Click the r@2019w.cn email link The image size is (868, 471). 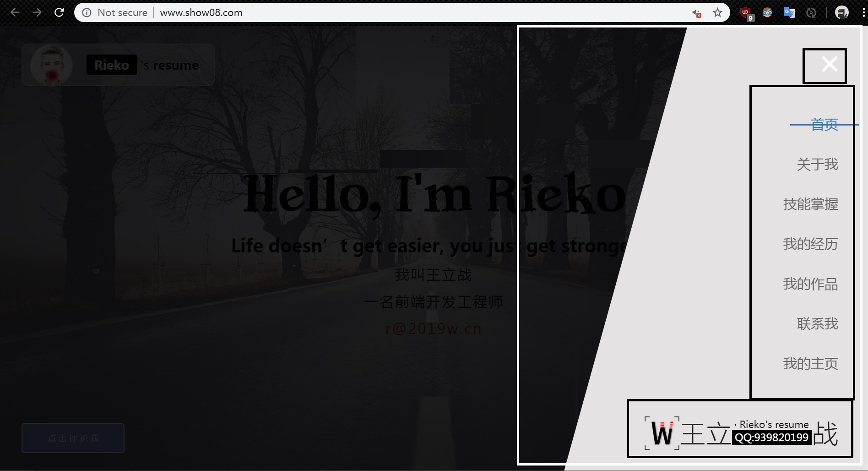tap(433, 329)
